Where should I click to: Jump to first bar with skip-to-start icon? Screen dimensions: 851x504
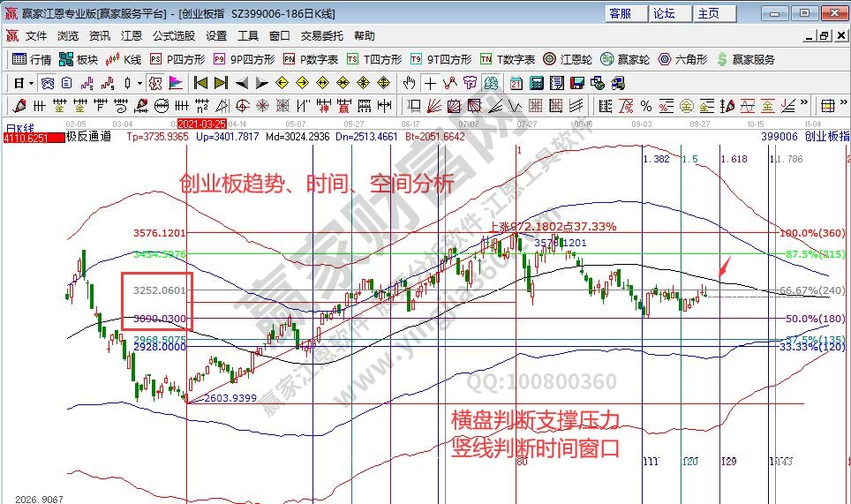point(200,83)
